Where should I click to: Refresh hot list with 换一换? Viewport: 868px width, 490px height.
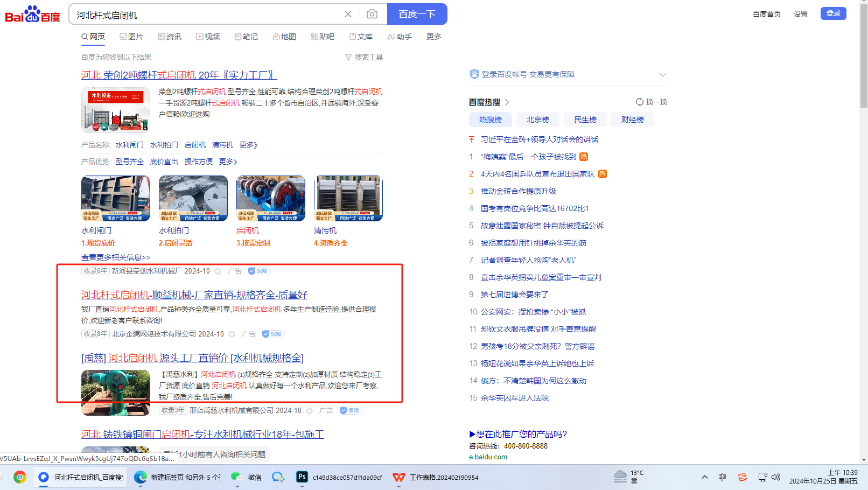click(652, 102)
